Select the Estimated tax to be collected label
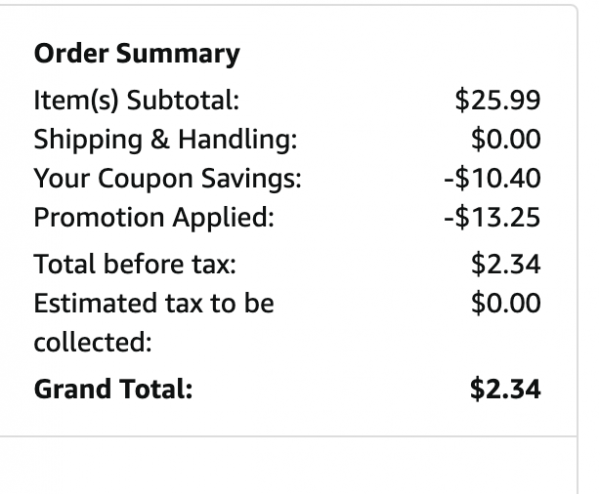This screenshot has height=494, width=600. [x=154, y=323]
